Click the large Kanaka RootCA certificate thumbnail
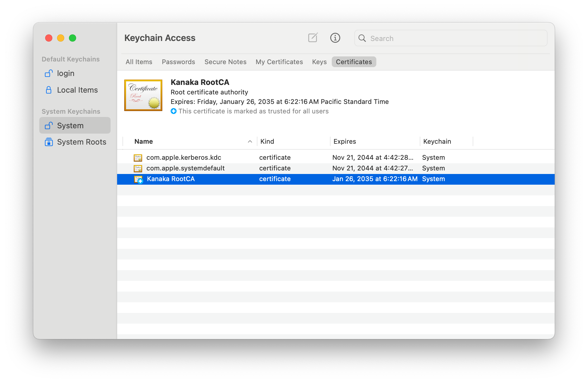 [x=143, y=95]
